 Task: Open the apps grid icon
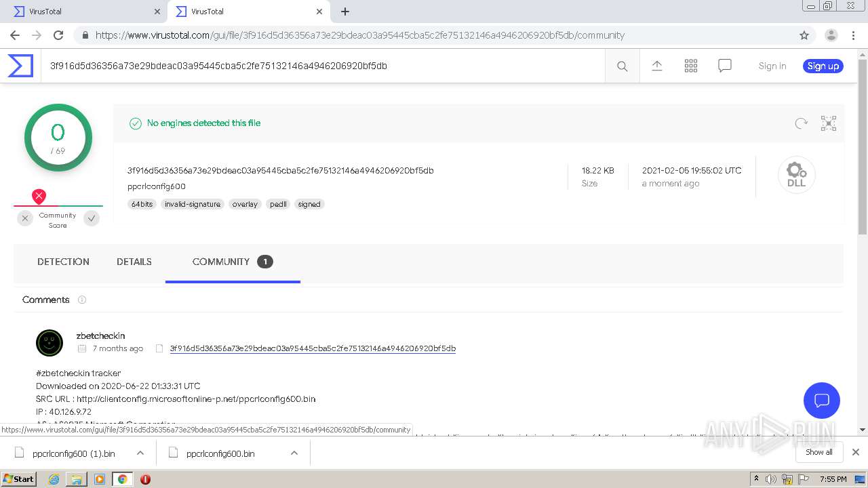[x=691, y=66]
